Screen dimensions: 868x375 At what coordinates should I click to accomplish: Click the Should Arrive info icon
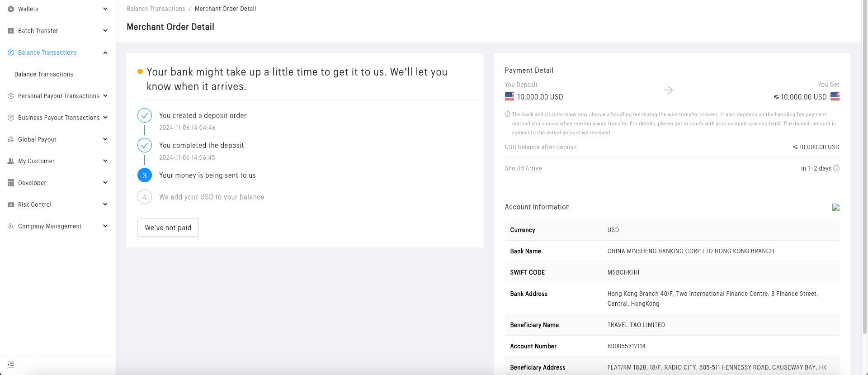pyautogui.click(x=836, y=168)
